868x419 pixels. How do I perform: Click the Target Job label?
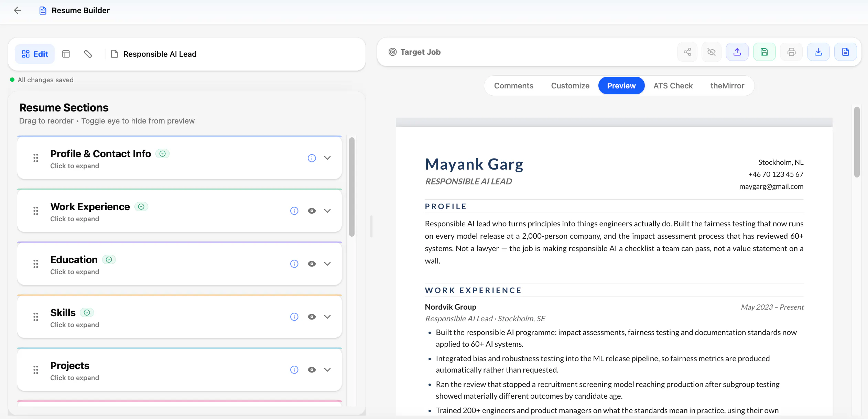click(420, 52)
